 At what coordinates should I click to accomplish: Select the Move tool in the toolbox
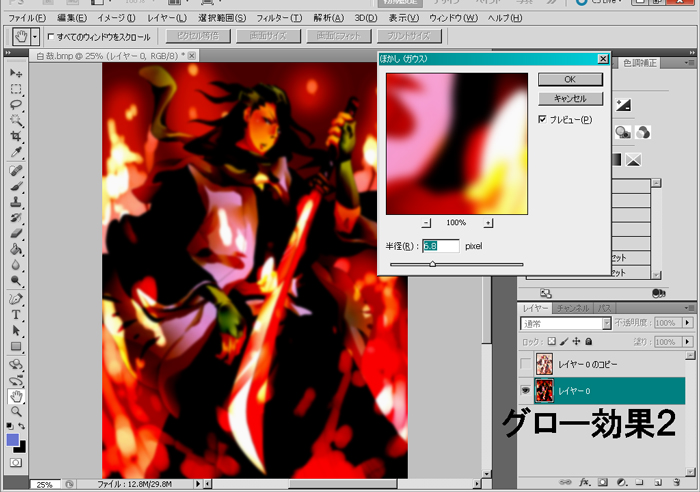pos(16,74)
